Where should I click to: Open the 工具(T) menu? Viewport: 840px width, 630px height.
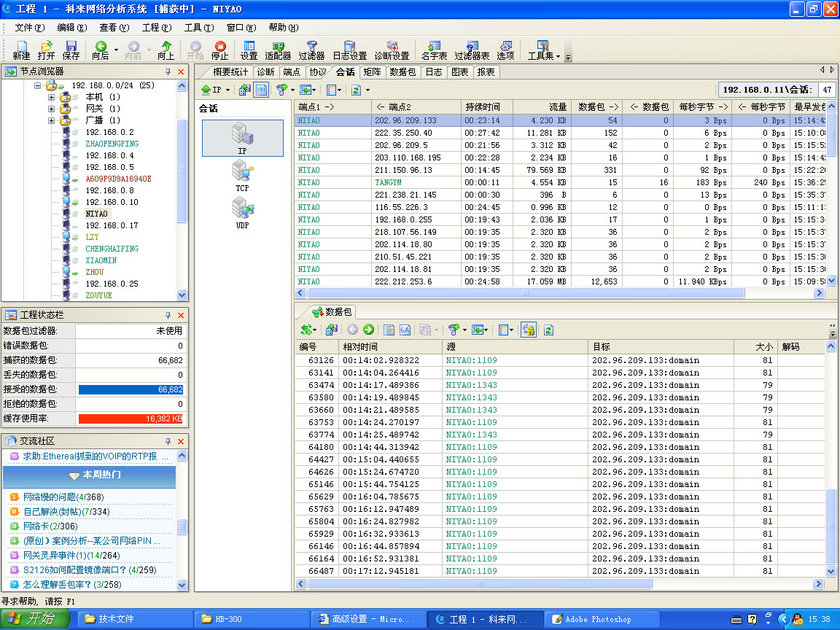click(198, 28)
